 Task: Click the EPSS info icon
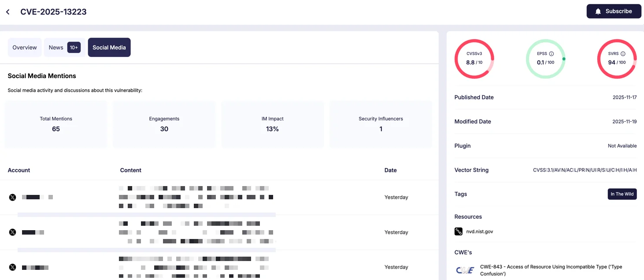[551, 54]
